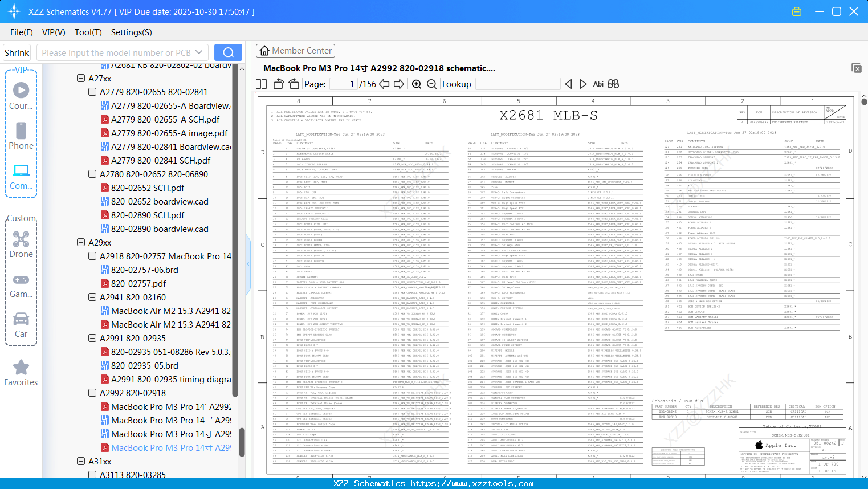Collapse the A2941 820-03160 node
Viewport: 868px width, 489px height.
92,297
